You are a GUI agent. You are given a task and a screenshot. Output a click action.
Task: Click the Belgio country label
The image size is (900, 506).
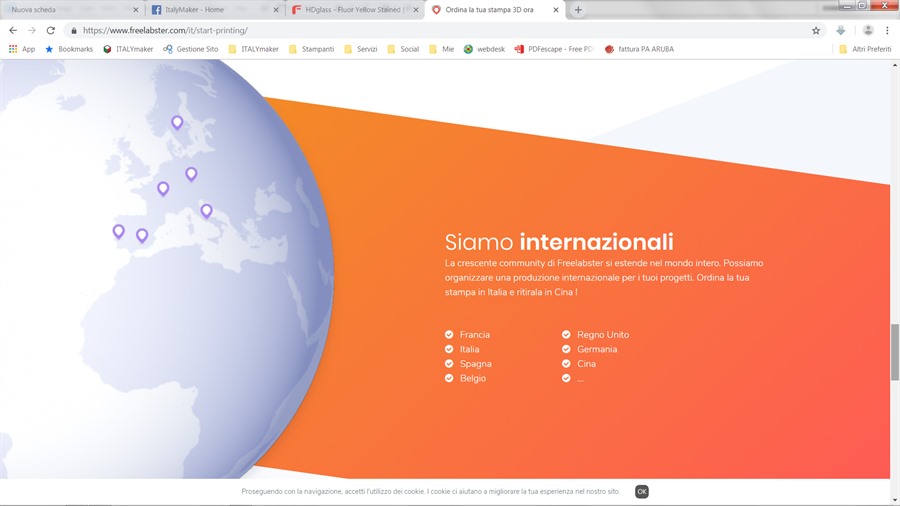click(x=472, y=378)
